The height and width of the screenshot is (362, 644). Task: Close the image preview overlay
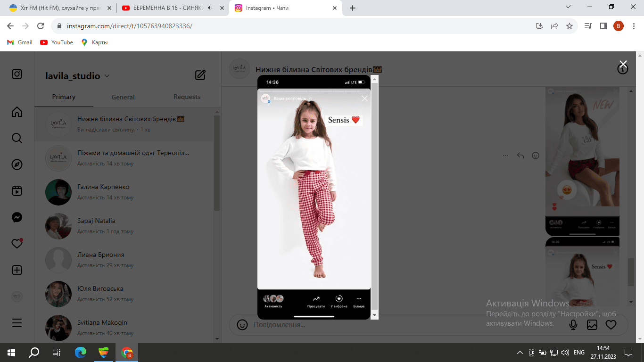click(x=623, y=64)
